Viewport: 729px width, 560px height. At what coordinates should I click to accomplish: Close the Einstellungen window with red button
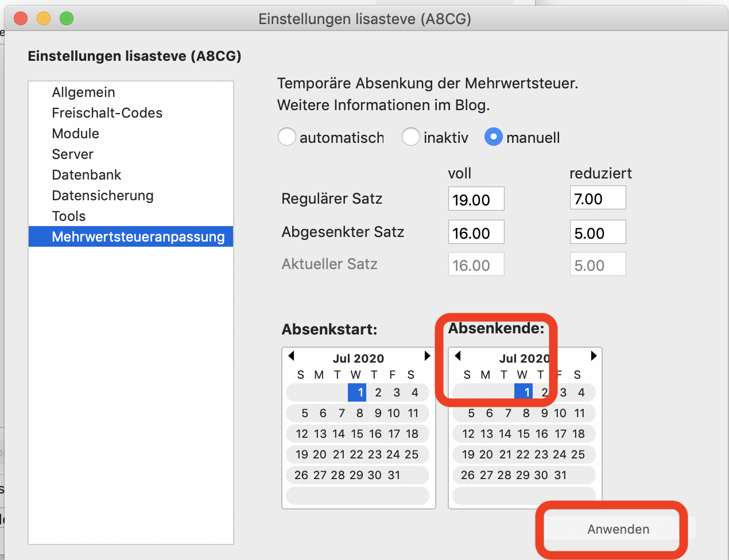(x=21, y=19)
